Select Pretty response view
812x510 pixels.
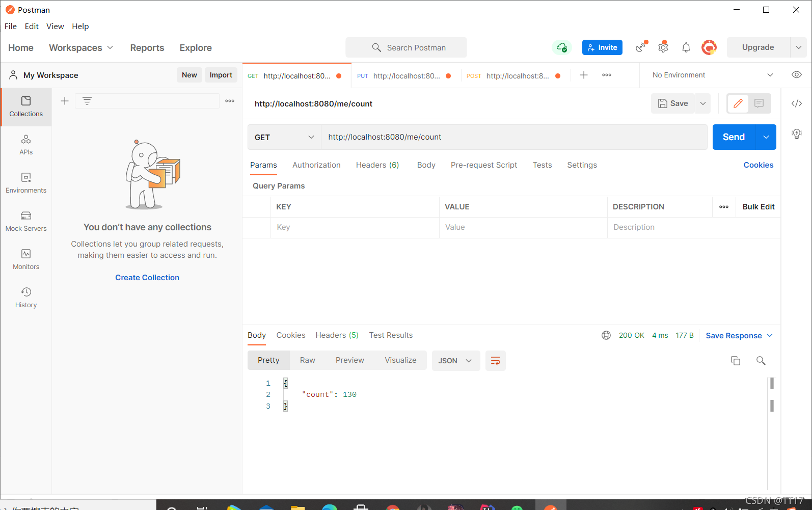pos(268,360)
